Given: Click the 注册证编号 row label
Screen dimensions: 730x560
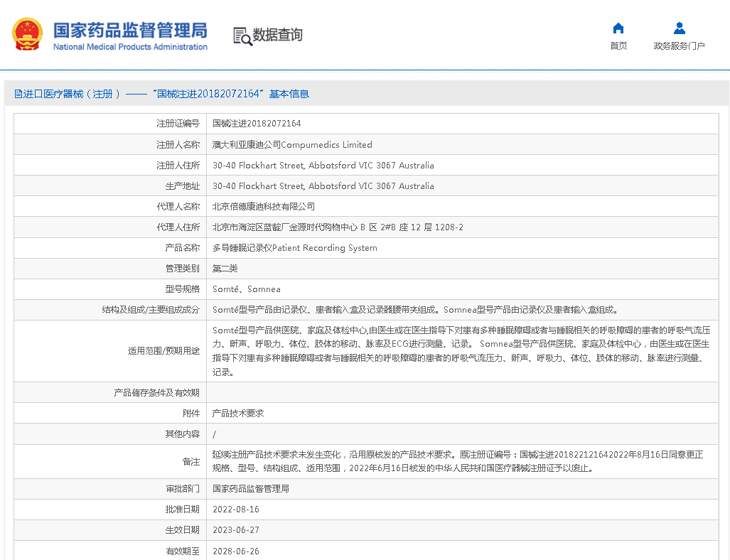Looking at the screenshot, I should coord(178,124).
